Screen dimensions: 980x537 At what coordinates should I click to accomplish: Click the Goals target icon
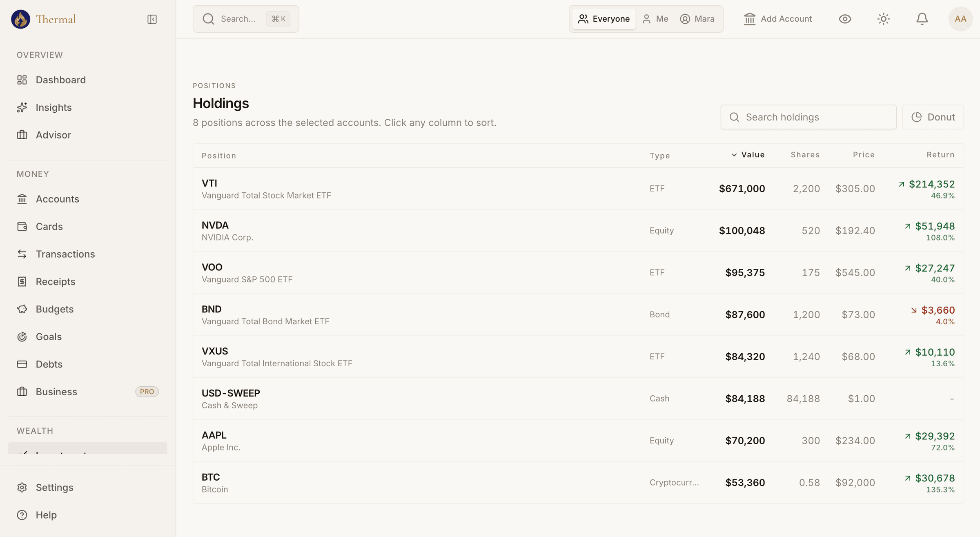(x=22, y=336)
